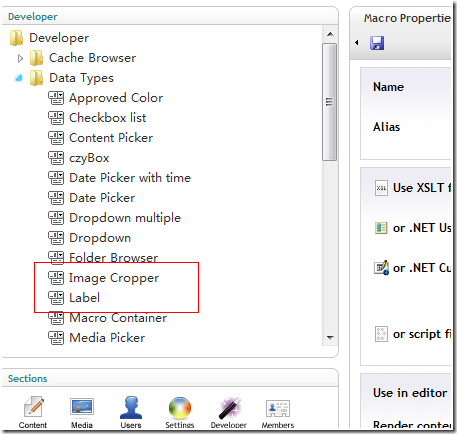Select the czyBox tree item
The height and width of the screenshot is (434, 457).
89,158
